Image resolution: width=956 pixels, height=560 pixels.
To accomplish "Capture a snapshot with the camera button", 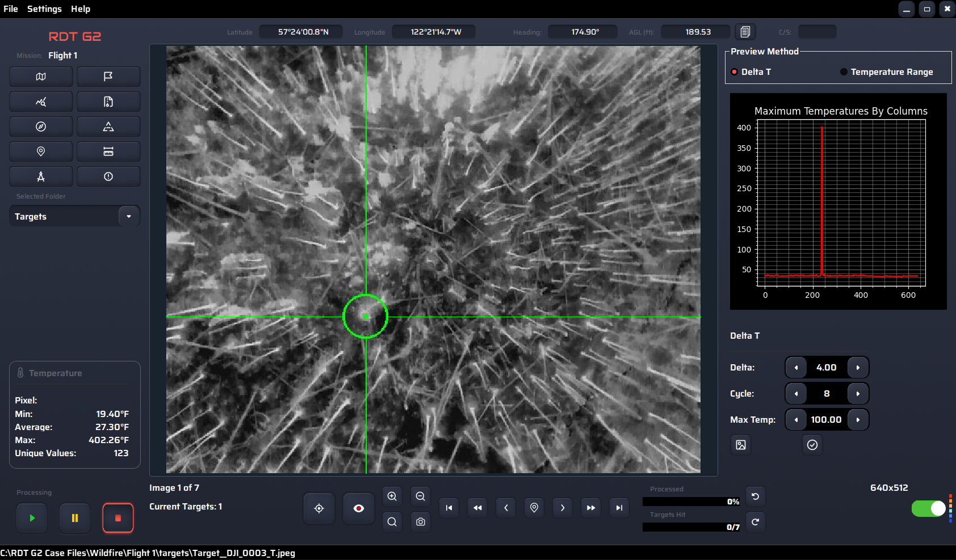I will [x=421, y=522].
